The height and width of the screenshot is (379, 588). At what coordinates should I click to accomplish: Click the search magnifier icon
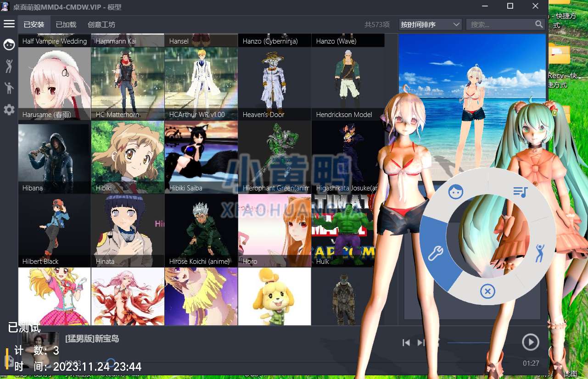coord(539,24)
